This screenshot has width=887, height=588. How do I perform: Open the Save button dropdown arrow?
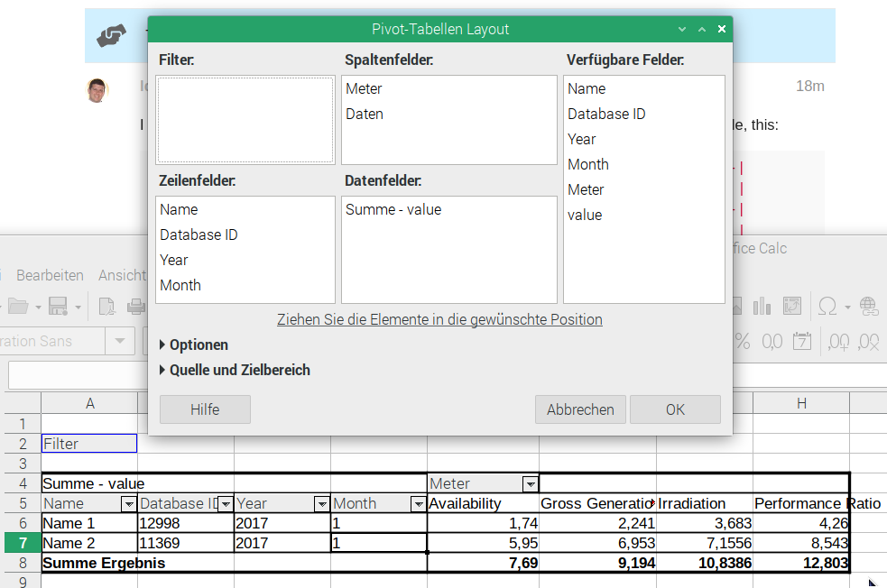tap(79, 307)
